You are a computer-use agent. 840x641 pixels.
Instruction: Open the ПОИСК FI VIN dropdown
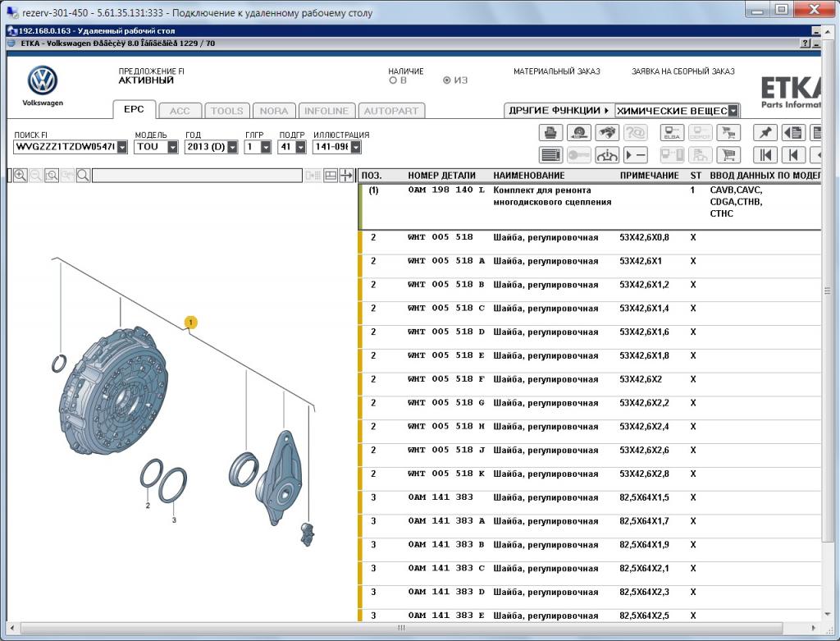[122, 147]
